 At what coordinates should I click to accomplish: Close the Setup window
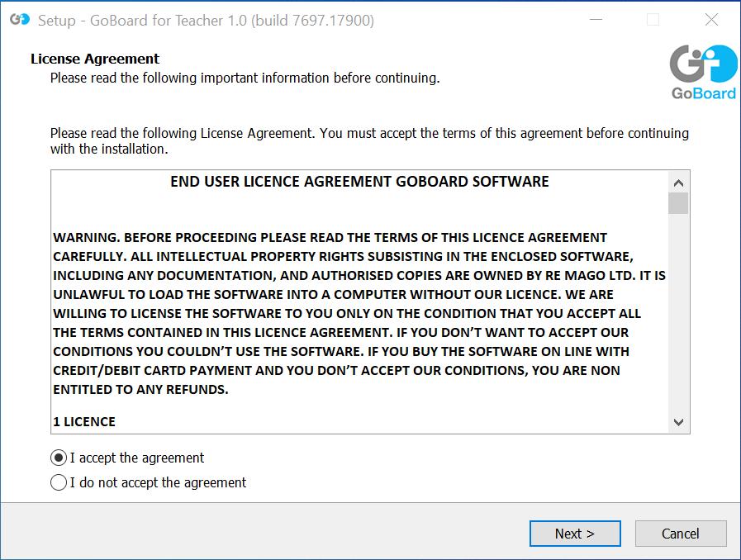(712, 20)
